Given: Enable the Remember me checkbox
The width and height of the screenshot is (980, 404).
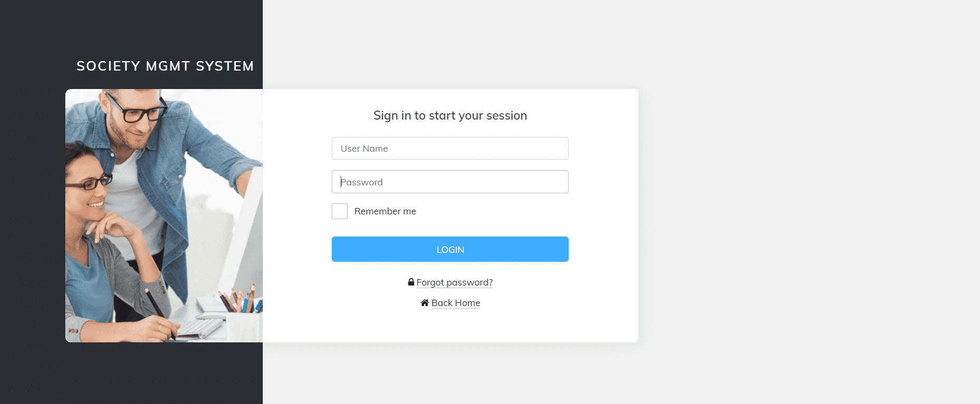Looking at the screenshot, I should 340,211.
